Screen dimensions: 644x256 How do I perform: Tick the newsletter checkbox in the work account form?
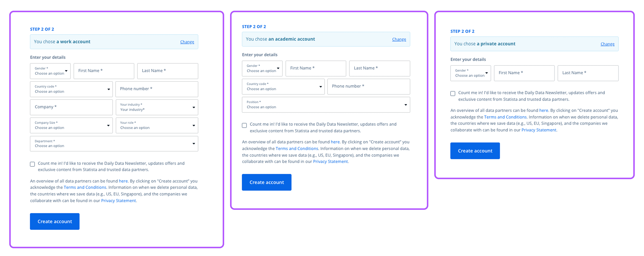33,164
